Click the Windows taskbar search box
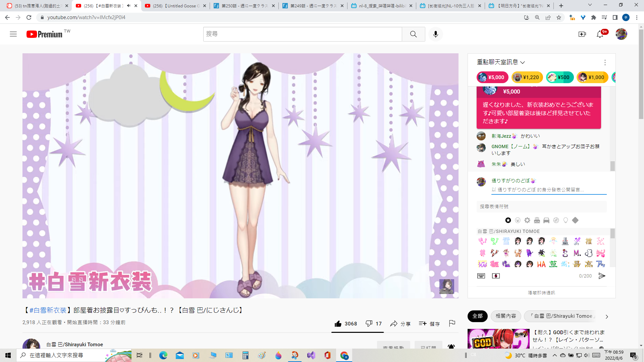Viewport: 644px width, 362px height. (x=74, y=355)
